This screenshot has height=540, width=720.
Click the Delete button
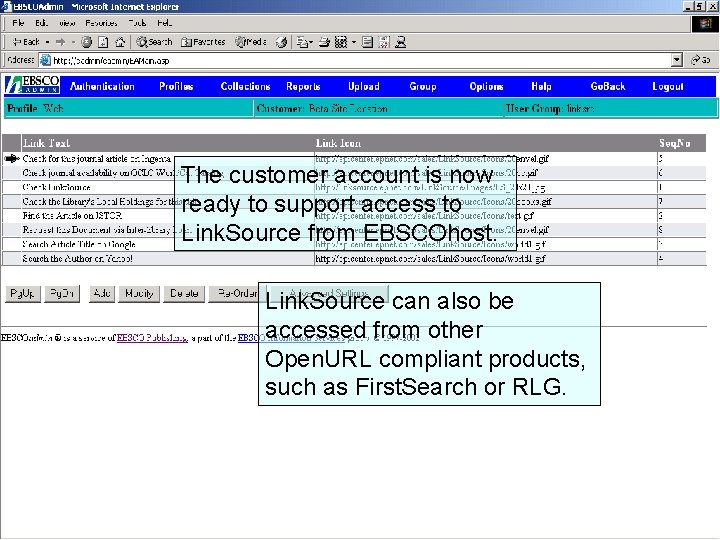(184, 293)
